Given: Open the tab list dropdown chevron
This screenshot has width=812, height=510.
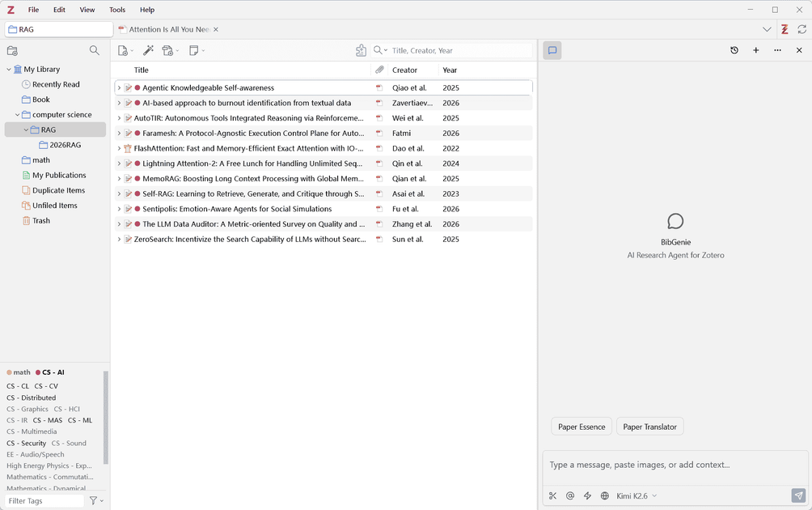Looking at the screenshot, I should pos(767,29).
